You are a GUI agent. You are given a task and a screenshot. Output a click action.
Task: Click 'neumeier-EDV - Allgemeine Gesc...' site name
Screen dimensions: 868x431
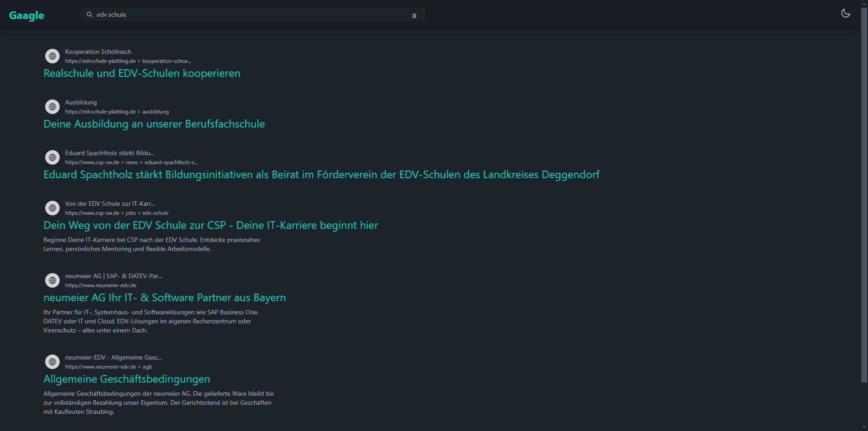point(113,358)
